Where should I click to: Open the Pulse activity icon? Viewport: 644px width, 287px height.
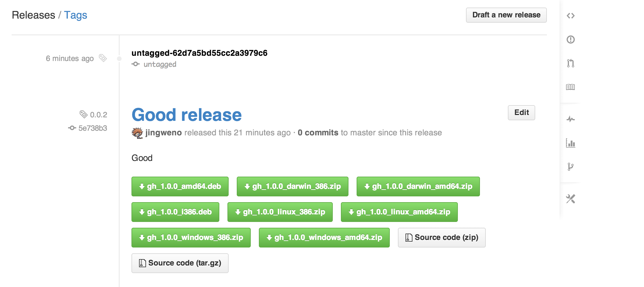coord(570,119)
